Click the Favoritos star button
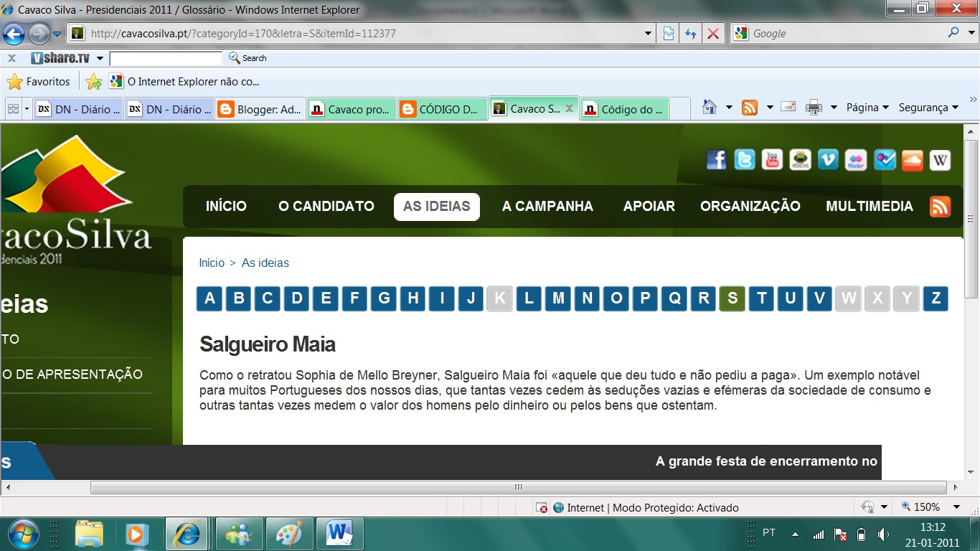 point(39,82)
